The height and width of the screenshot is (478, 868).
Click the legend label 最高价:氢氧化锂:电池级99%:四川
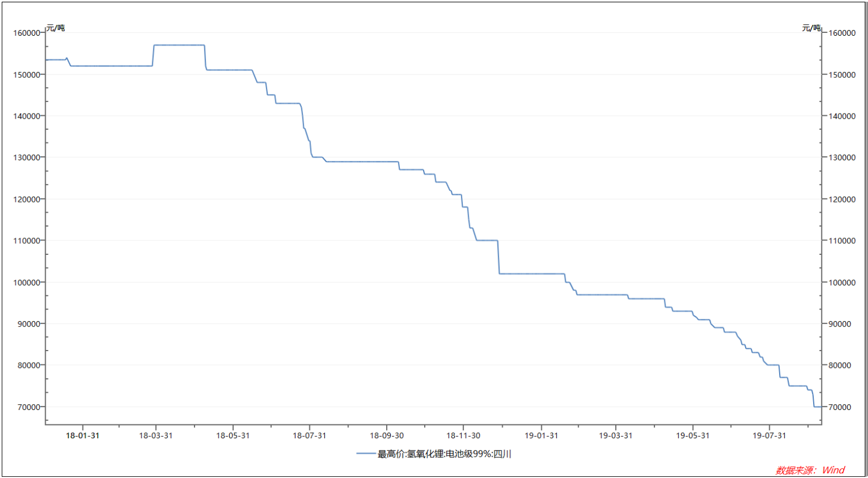pyautogui.click(x=444, y=454)
